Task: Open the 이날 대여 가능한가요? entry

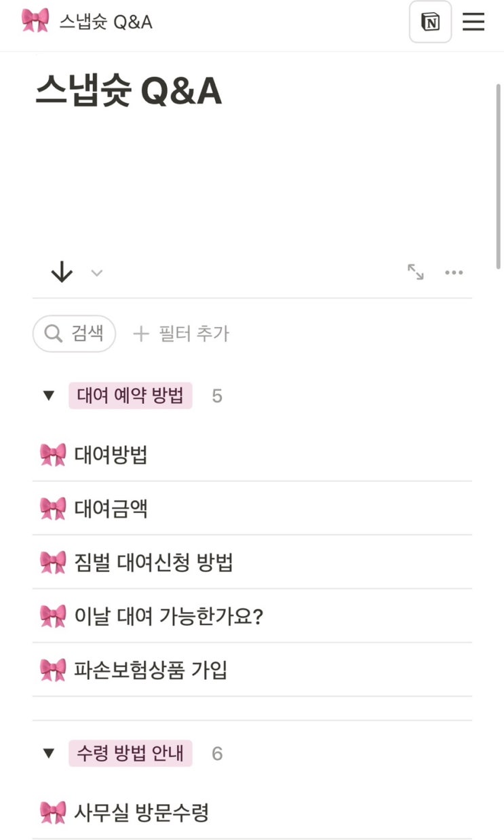Action: 168,616
